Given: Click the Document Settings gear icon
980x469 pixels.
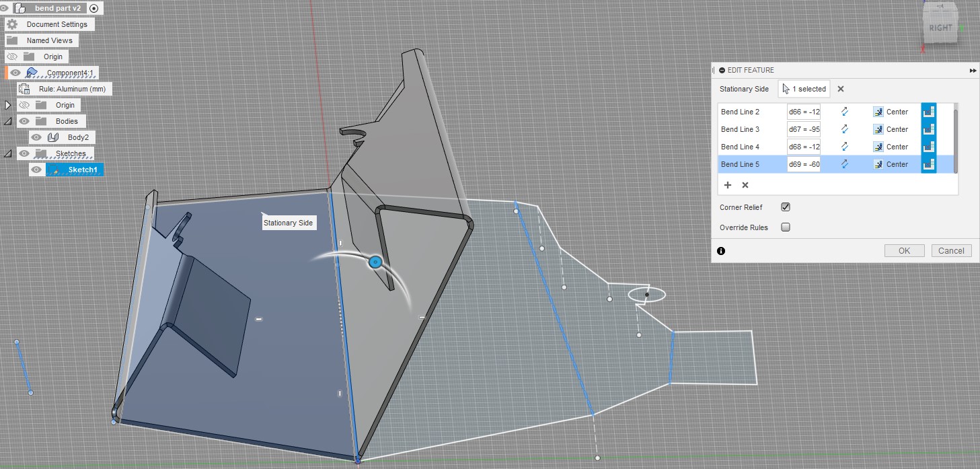Looking at the screenshot, I should click(x=12, y=24).
